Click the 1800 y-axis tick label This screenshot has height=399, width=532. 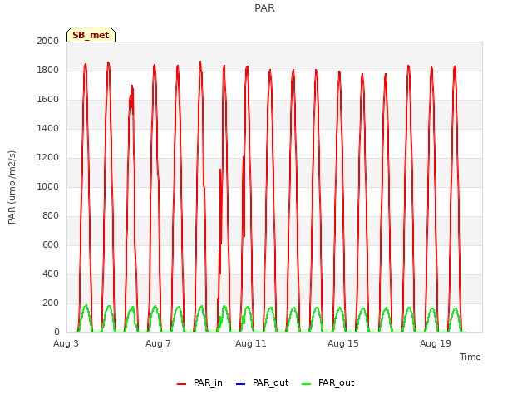48,70
